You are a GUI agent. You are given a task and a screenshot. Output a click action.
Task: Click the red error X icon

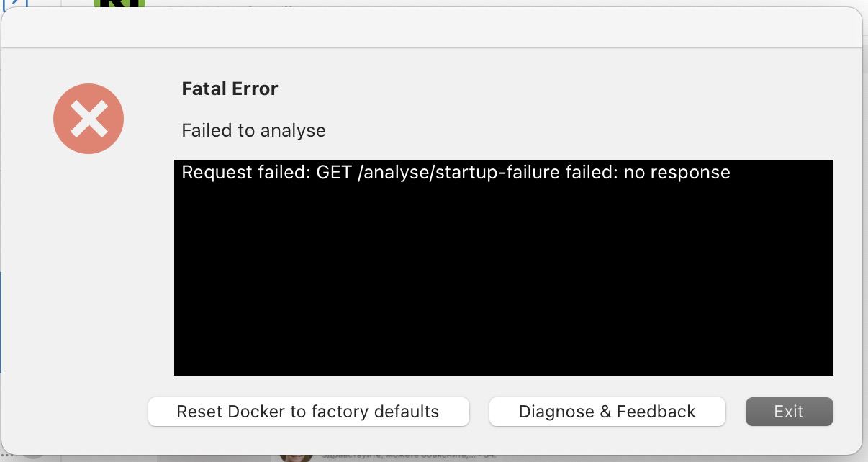[89, 119]
